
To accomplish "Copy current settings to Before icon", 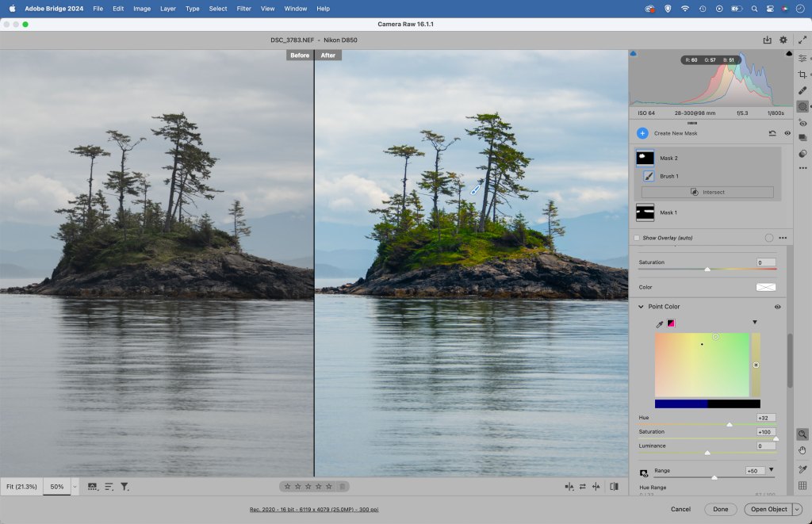I will 596,487.
